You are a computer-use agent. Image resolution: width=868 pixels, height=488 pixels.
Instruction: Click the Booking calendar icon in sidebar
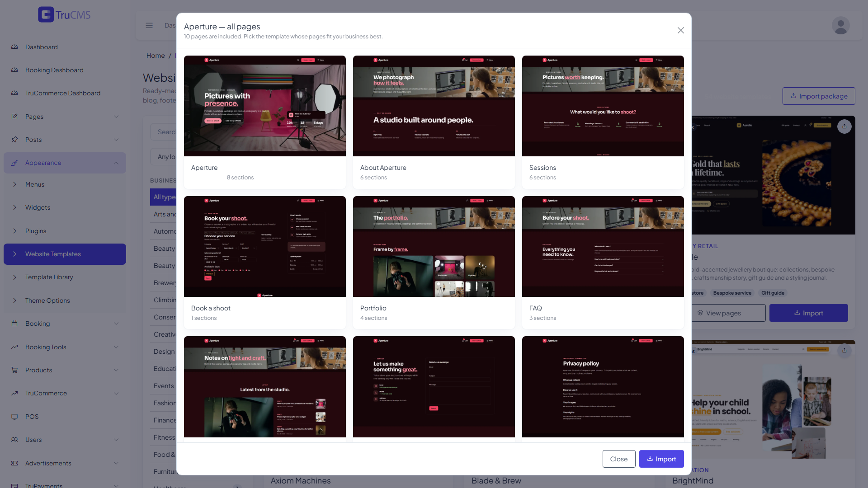[x=14, y=324]
